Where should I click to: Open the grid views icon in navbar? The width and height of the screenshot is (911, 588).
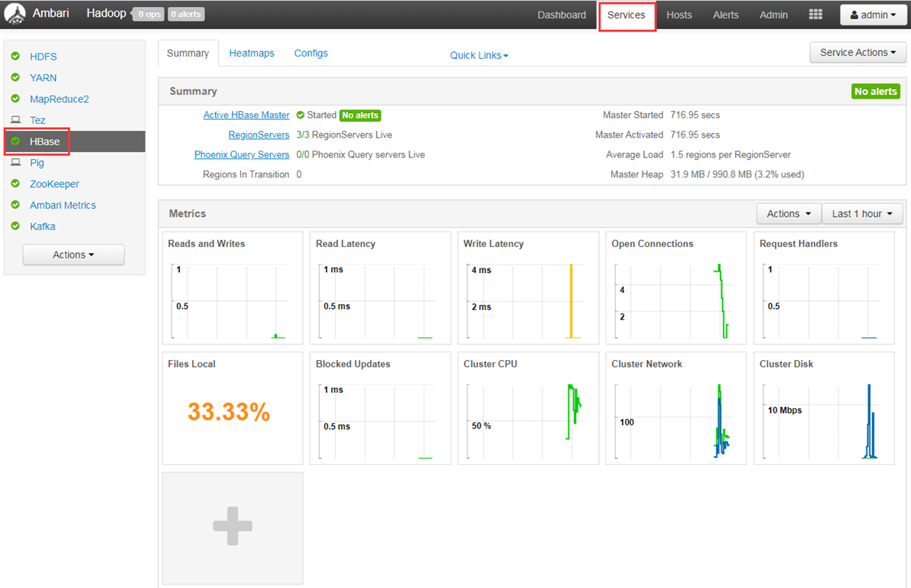coord(815,15)
